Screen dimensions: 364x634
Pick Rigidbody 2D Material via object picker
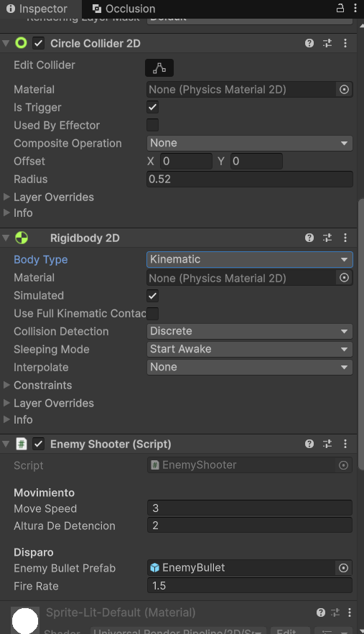click(x=344, y=278)
